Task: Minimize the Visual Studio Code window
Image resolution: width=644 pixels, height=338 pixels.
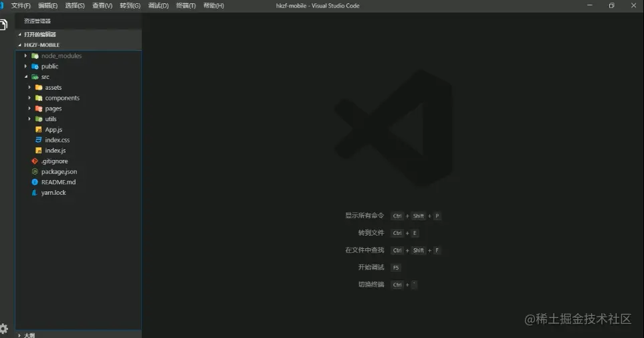Action: pyautogui.click(x=590, y=5)
